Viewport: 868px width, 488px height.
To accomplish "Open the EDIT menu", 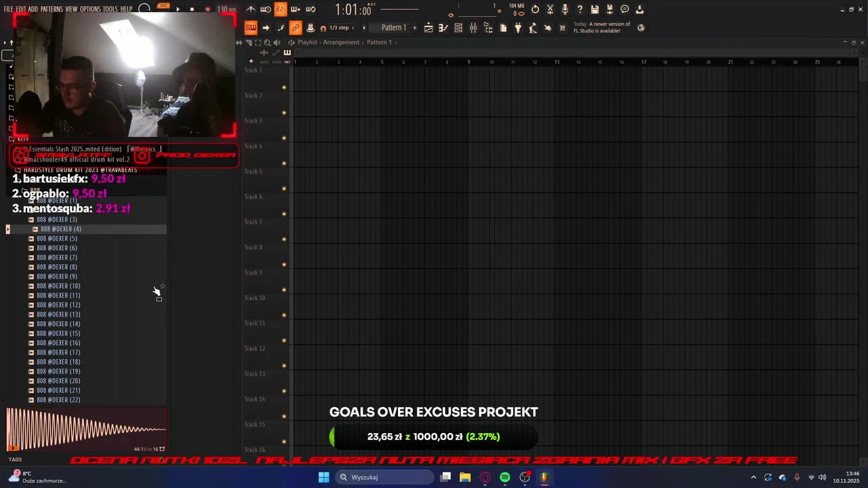I will pos(21,9).
